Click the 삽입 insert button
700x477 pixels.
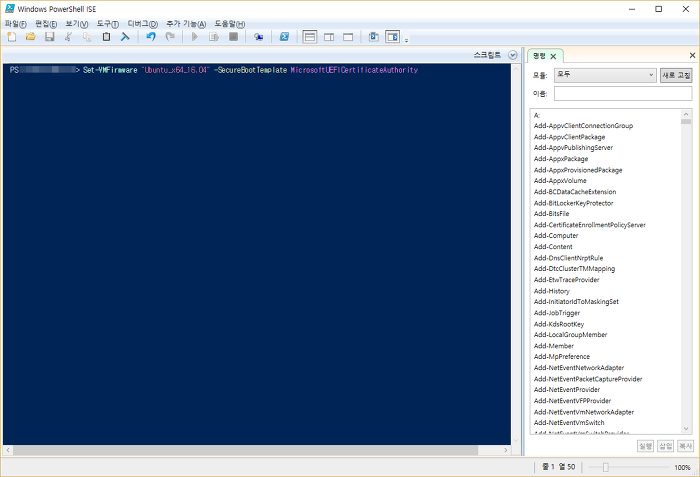coord(666,446)
